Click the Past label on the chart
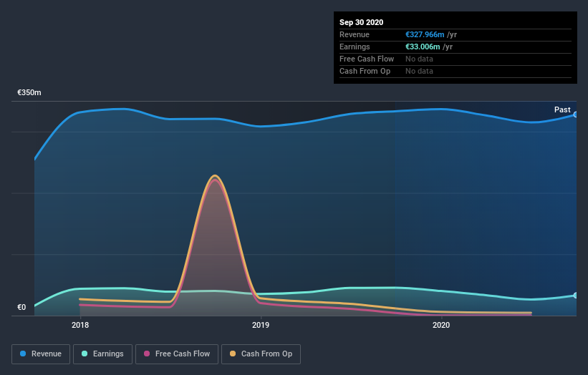The image size is (588, 375). pos(562,109)
